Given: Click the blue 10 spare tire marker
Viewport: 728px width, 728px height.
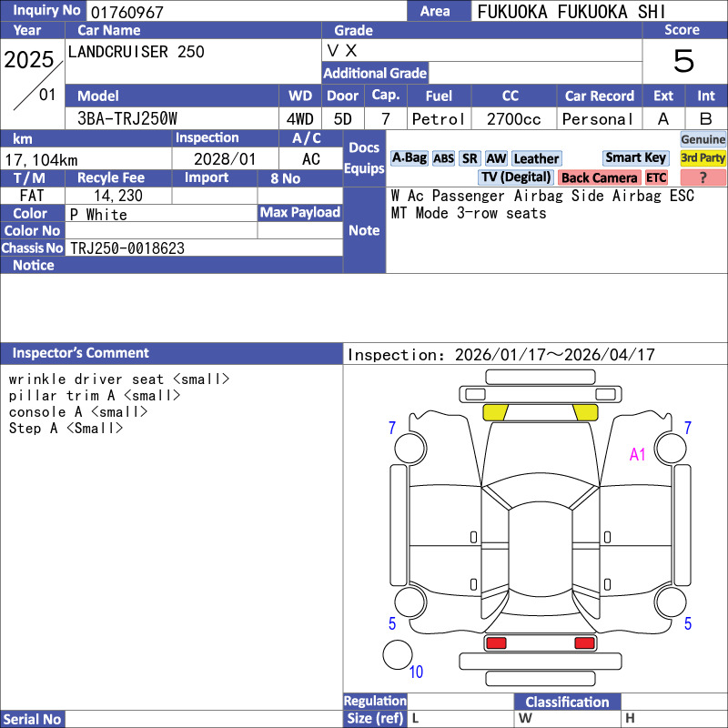Looking at the screenshot, I should tap(416, 672).
